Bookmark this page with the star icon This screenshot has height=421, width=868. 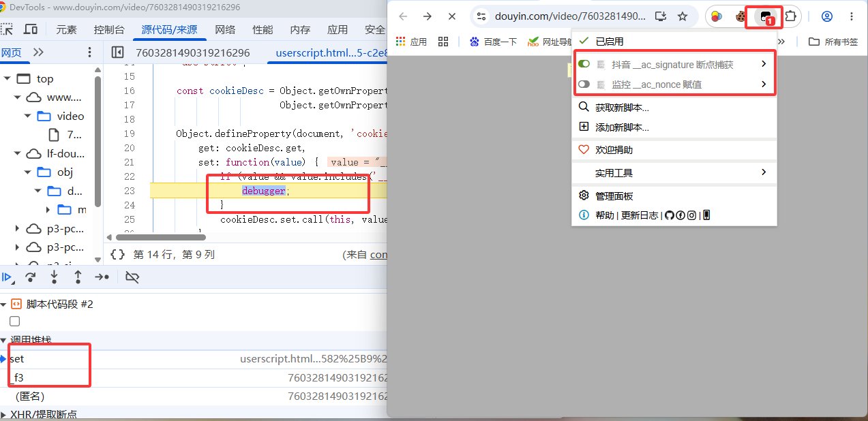683,16
